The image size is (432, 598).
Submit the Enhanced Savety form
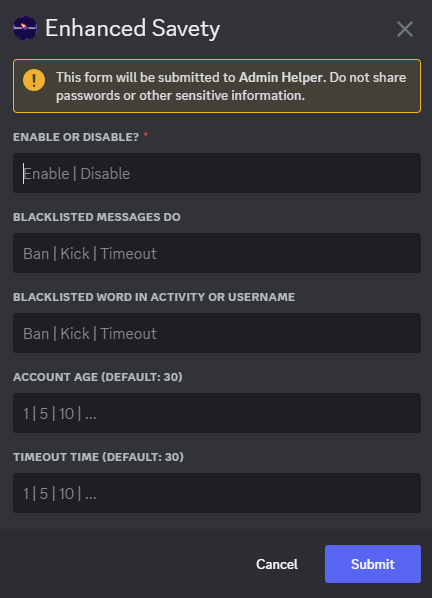tap(373, 564)
